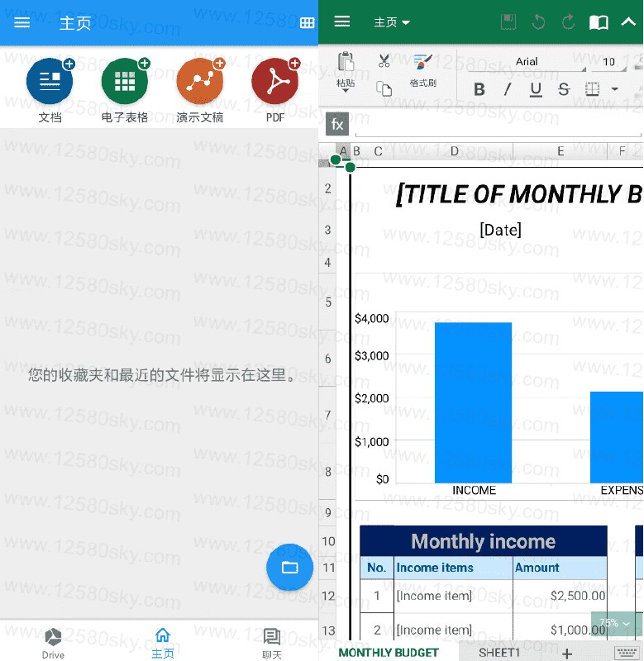Select row 5 header
Screen dimensions: 644x661
point(327,302)
